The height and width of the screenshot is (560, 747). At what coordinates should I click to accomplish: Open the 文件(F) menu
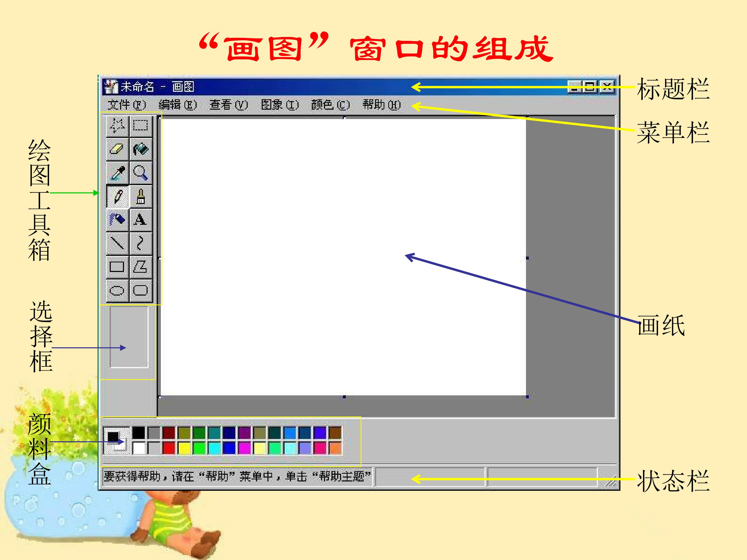click(127, 105)
